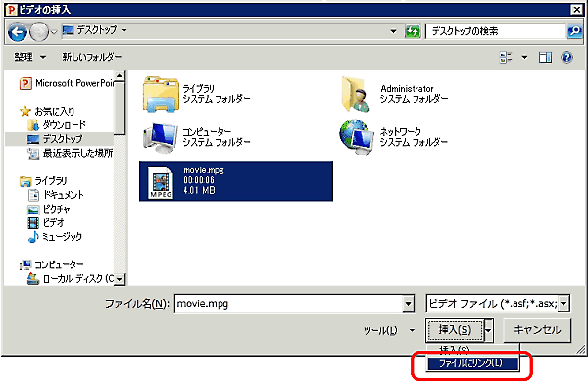Click the Back navigation arrow
The height and width of the screenshot is (383, 588).
point(18,32)
